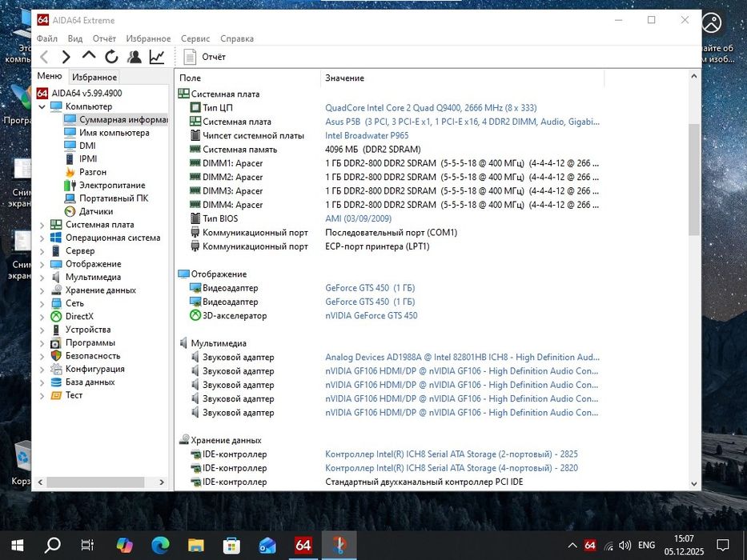Open the Разгон overclock item
The height and width of the screenshot is (560, 747).
click(x=92, y=172)
